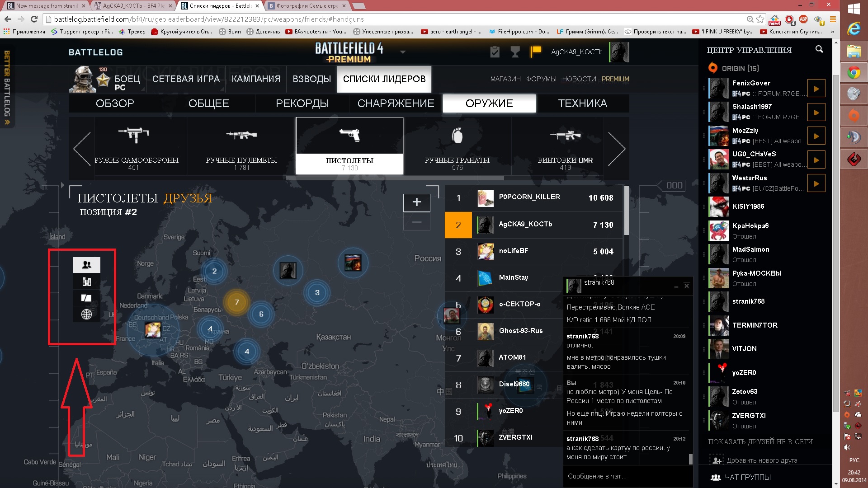The image size is (868, 488).
Task: Open P0PCORN_KILLER leaderboard entry
Action: pos(533,198)
